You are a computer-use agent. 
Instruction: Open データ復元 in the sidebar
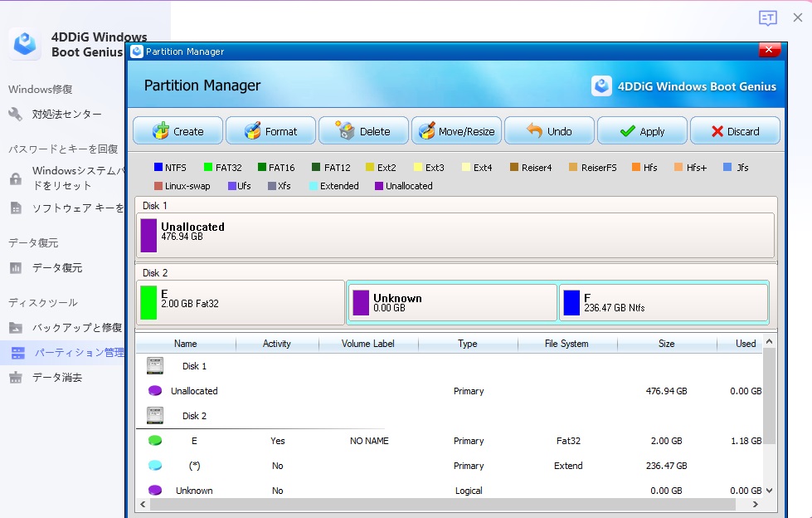[x=57, y=267]
